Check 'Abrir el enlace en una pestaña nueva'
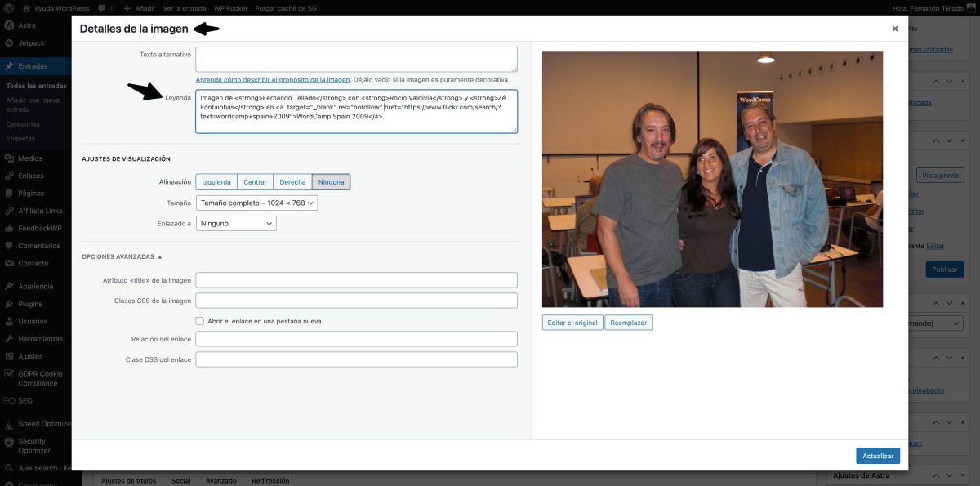 click(199, 321)
